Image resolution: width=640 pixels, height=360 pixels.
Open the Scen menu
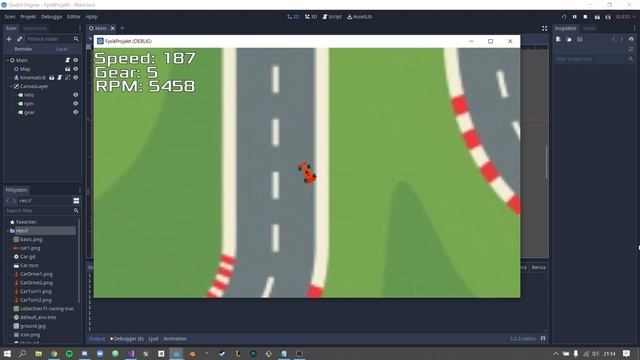coord(10,17)
